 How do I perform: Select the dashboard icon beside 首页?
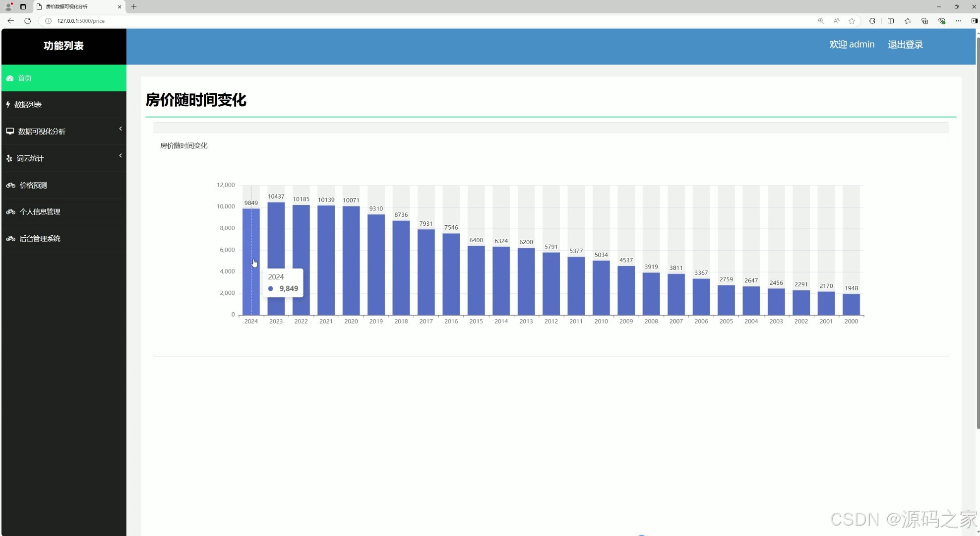coord(9,78)
